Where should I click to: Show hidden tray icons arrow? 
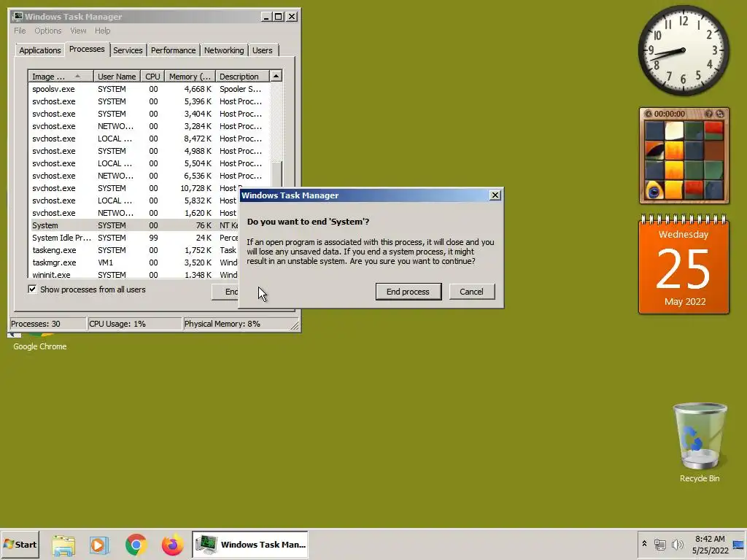[x=645, y=544]
